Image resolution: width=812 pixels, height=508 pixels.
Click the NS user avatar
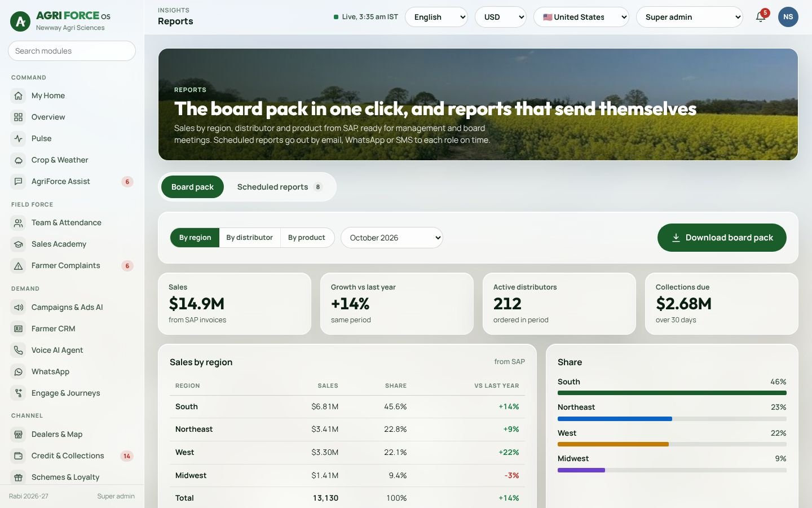pyautogui.click(x=788, y=17)
